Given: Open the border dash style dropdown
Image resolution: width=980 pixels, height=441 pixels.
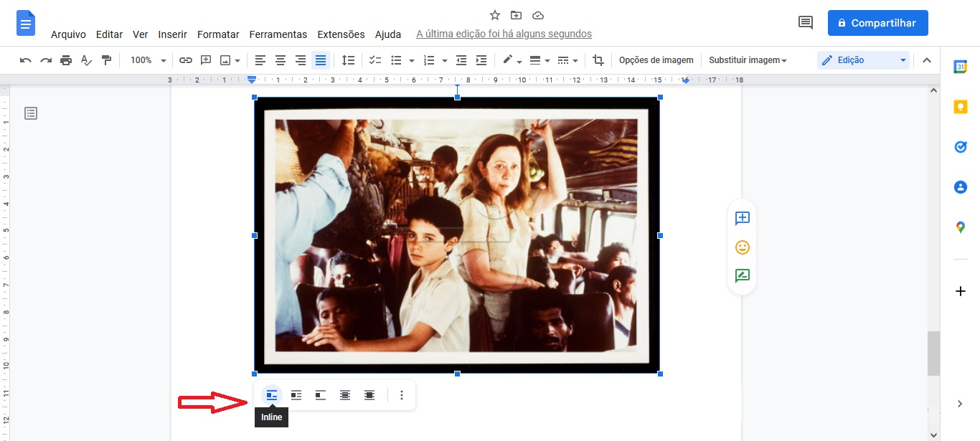Looking at the screenshot, I should pos(567,60).
